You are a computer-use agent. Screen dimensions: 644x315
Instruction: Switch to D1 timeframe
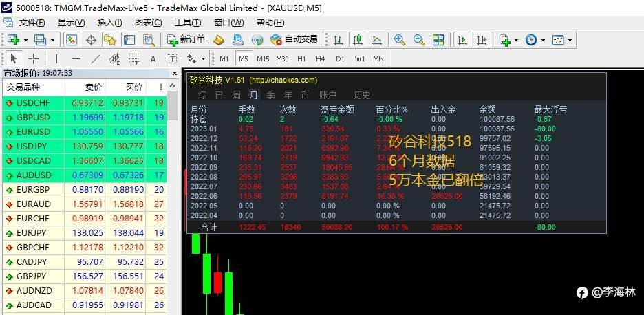(x=340, y=58)
